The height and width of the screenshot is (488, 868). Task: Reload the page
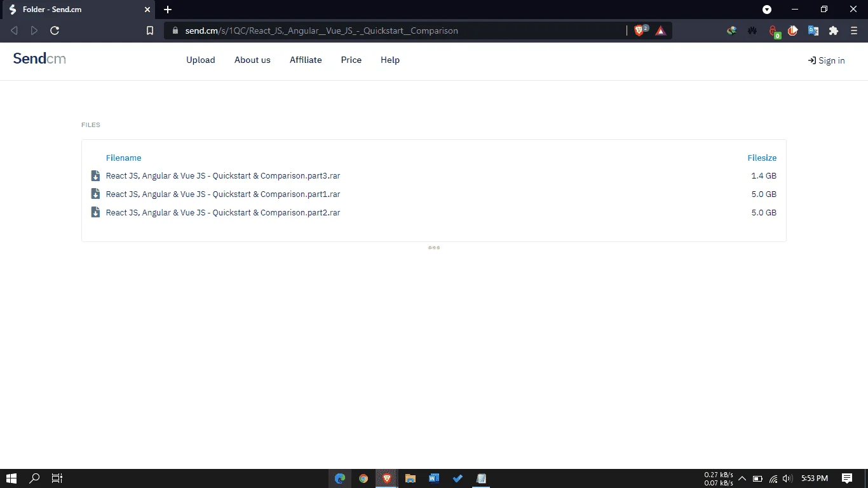pos(55,30)
